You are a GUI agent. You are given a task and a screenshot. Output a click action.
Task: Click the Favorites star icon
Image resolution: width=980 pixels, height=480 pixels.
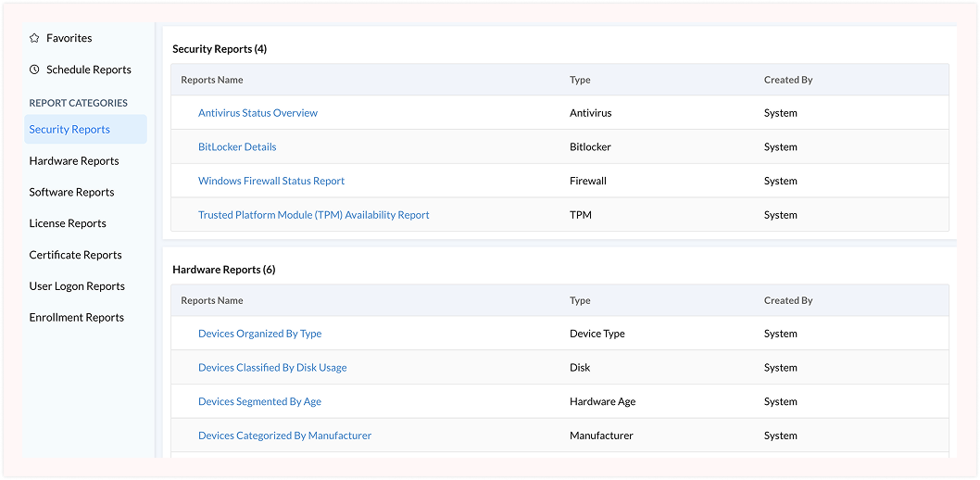(x=34, y=38)
